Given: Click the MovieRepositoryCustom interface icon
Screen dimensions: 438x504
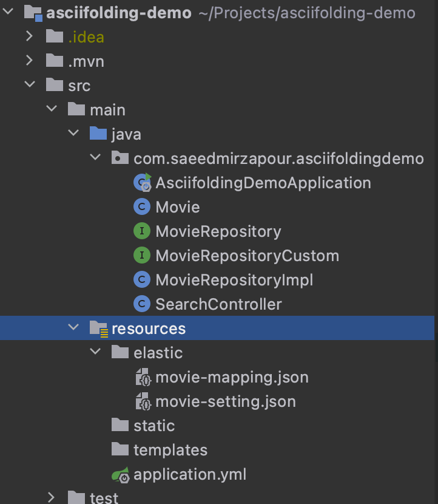Looking at the screenshot, I should [x=141, y=255].
